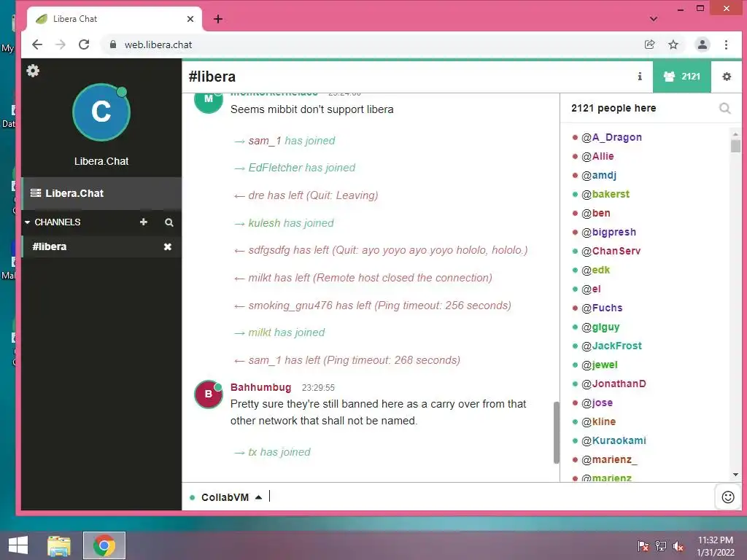747x560 pixels.
Task: Click 'dre has left (Quit: Leaving)' message
Action: pos(313,195)
